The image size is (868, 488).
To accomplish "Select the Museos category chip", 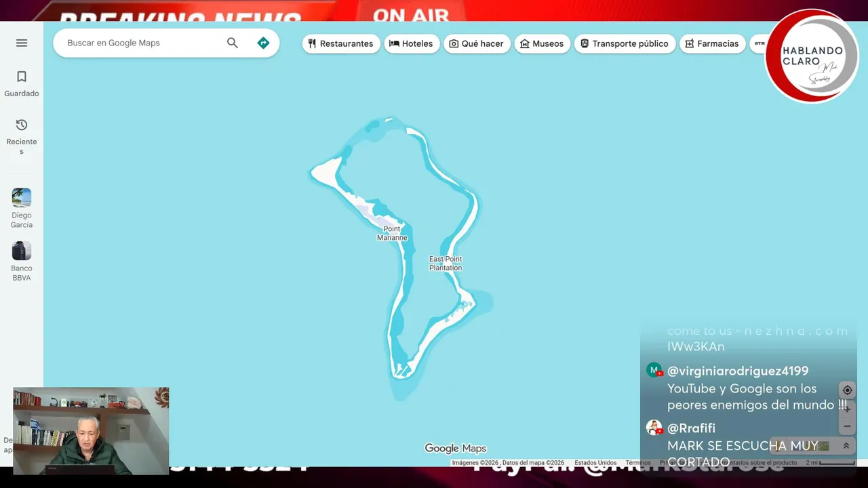I will tap(542, 43).
